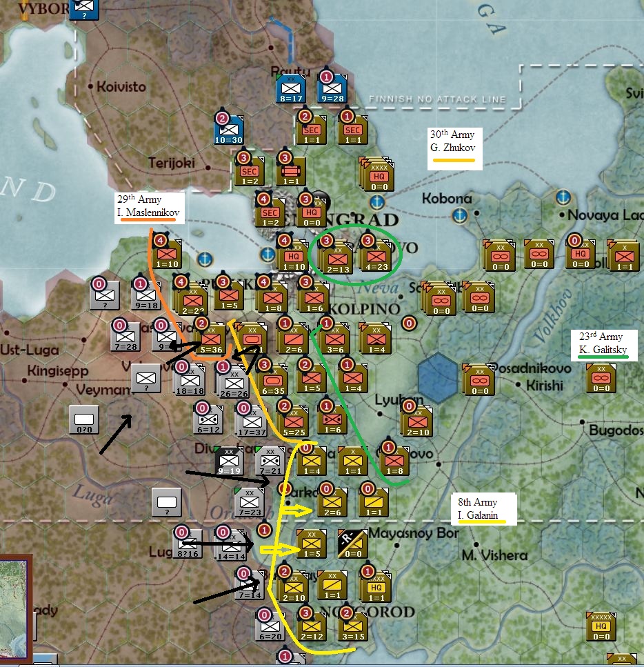Select the Finnish division counter showing 8=17
Screen dimensions: 644x667
[x=292, y=90]
